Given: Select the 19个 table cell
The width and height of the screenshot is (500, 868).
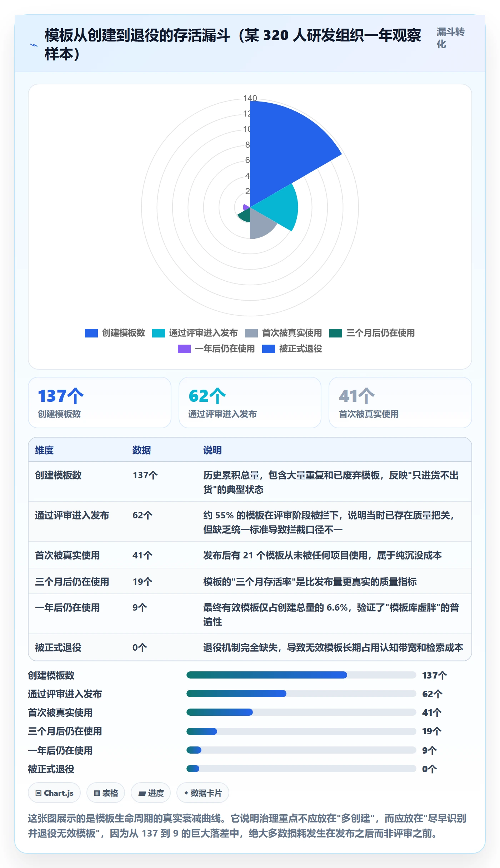Looking at the screenshot, I should 142,582.
